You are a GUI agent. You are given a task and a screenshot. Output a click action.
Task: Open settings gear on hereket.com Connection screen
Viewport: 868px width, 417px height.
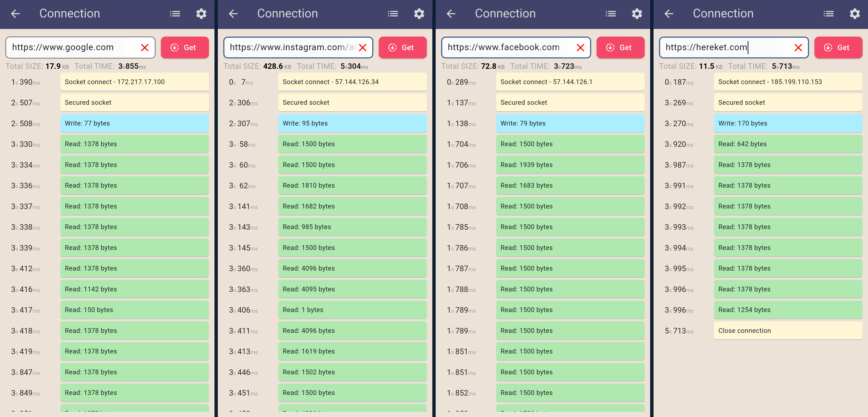coord(854,14)
